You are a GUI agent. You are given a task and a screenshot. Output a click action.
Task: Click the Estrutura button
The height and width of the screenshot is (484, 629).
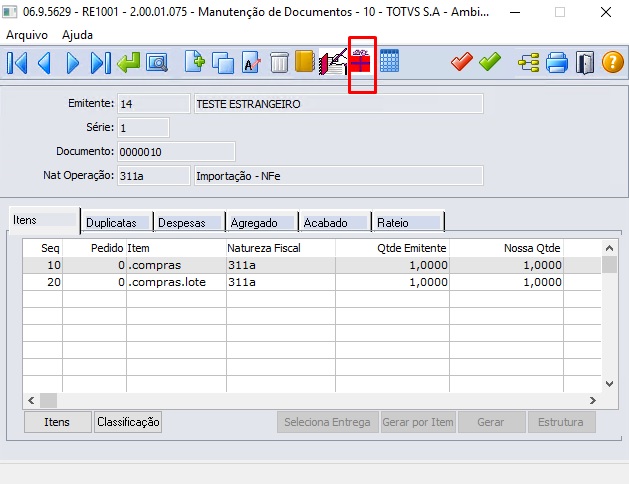[x=561, y=422]
